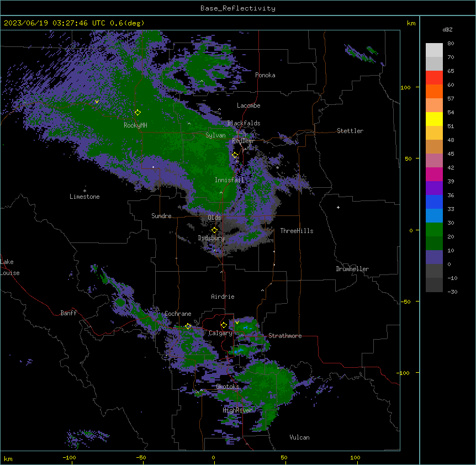
Task: Click the HighRiver town label
Action: pyautogui.click(x=237, y=410)
